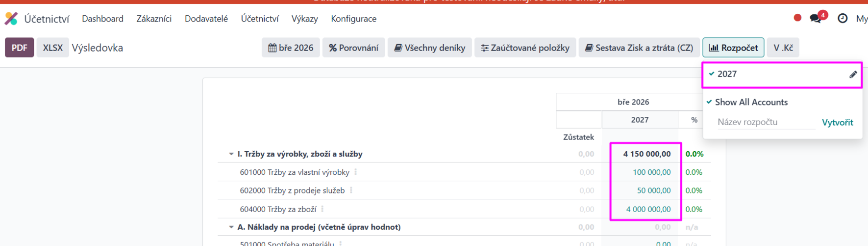Open the clock activities icon
The image size is (868, 246).
tap(843, 18)
